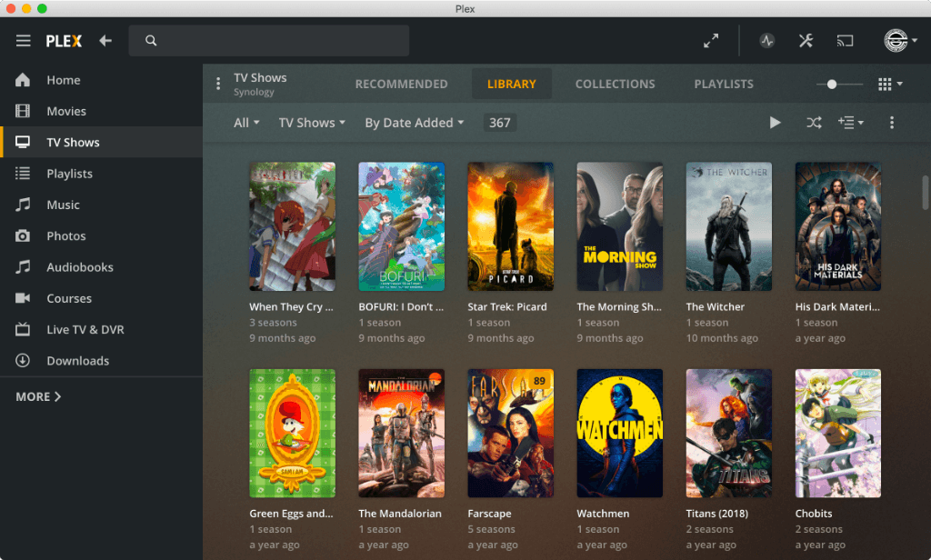Shuffle the TV Shows library
Image resolution: width=931 pixels, height=560 pixels.
(813, 123)
